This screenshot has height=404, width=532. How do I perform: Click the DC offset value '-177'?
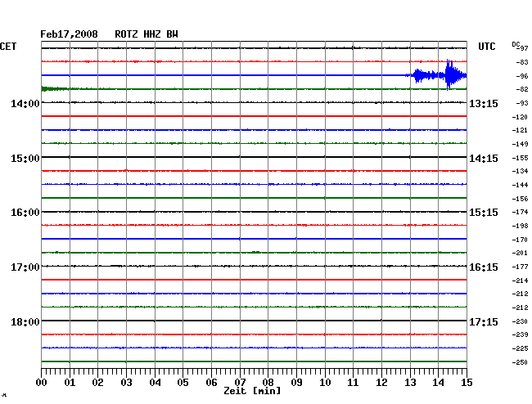pyautogui.click(x=520, y=267)
